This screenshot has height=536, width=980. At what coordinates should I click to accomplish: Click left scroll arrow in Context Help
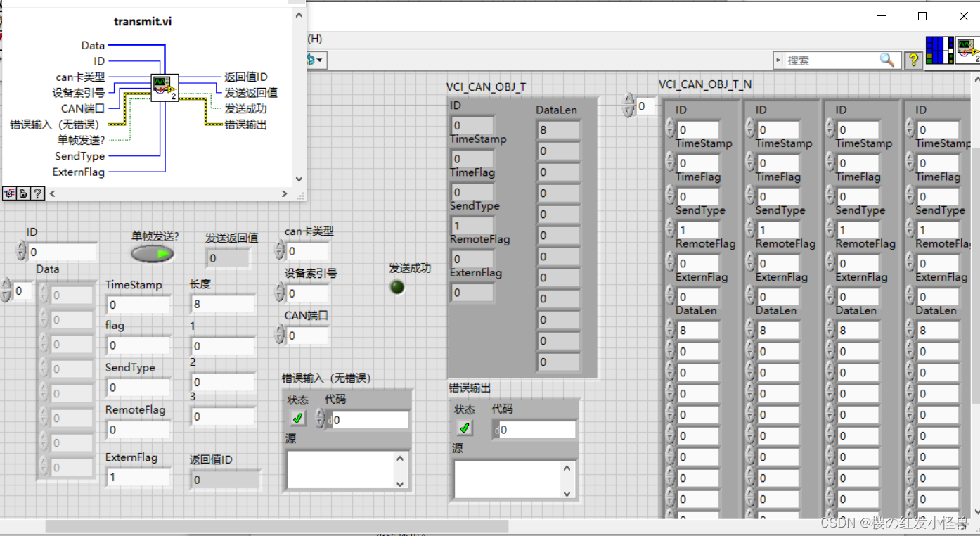tap(52, 193)
